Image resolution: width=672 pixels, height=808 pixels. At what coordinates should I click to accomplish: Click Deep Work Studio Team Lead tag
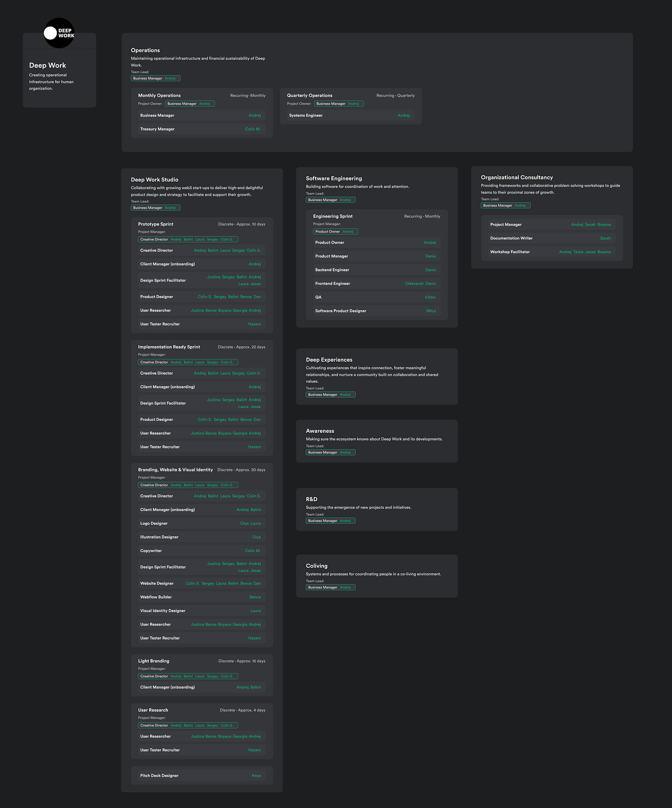156,208
